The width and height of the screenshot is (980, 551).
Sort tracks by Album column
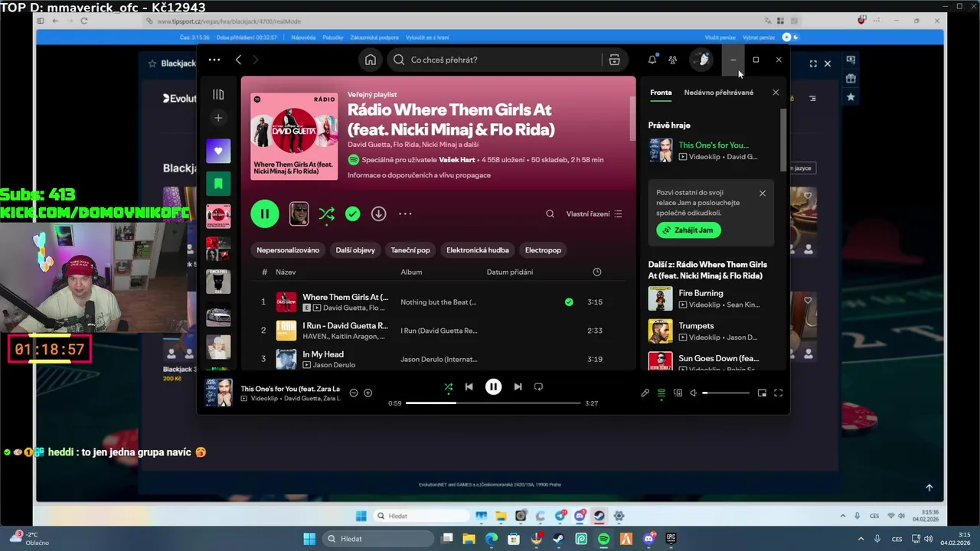[x=411, y=272]
